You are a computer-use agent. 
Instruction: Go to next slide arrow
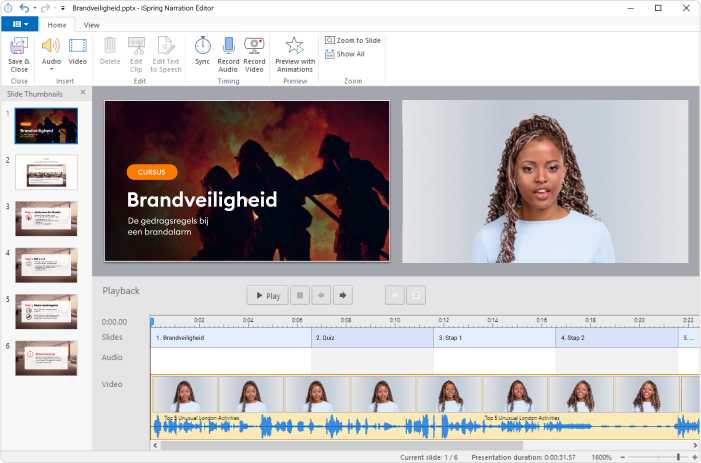click(x=342, y=295)
